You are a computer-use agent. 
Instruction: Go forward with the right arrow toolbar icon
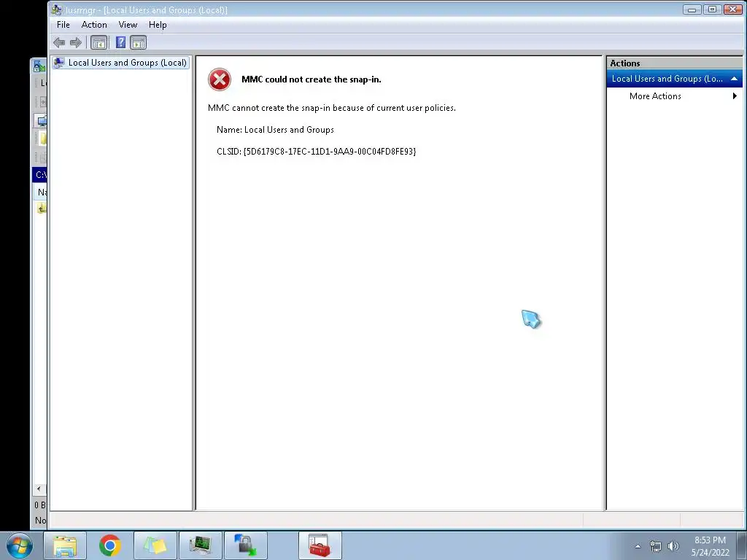[x=76, y=43]
